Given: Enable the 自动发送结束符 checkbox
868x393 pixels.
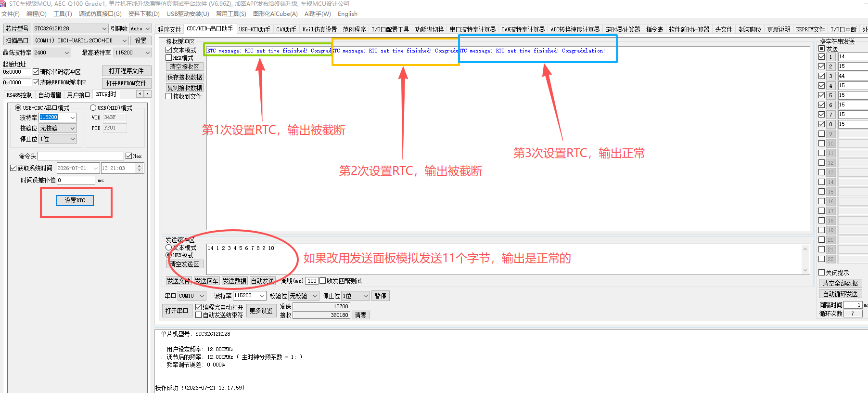Looking at the screenshot, I should click(x=199, y=315).
